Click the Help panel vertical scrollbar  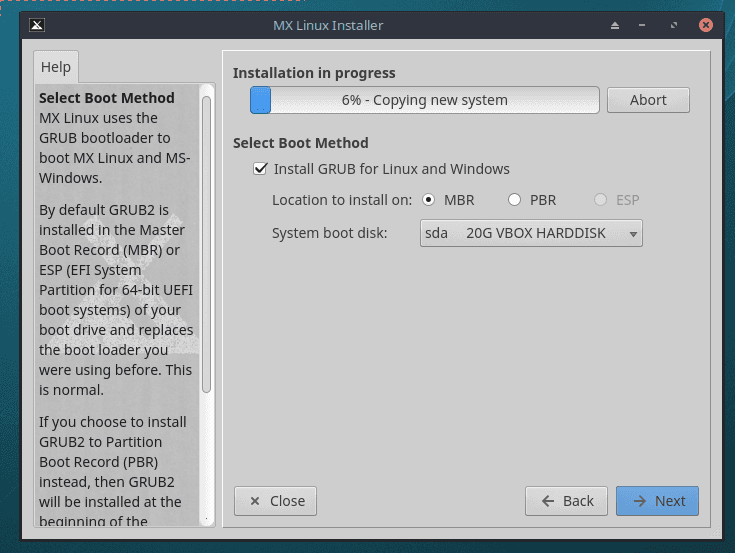point(206,244)
